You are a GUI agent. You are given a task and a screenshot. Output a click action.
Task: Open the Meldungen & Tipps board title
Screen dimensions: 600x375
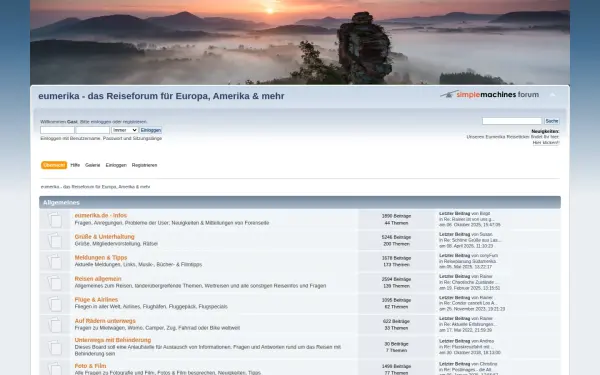tap(101, 258)
